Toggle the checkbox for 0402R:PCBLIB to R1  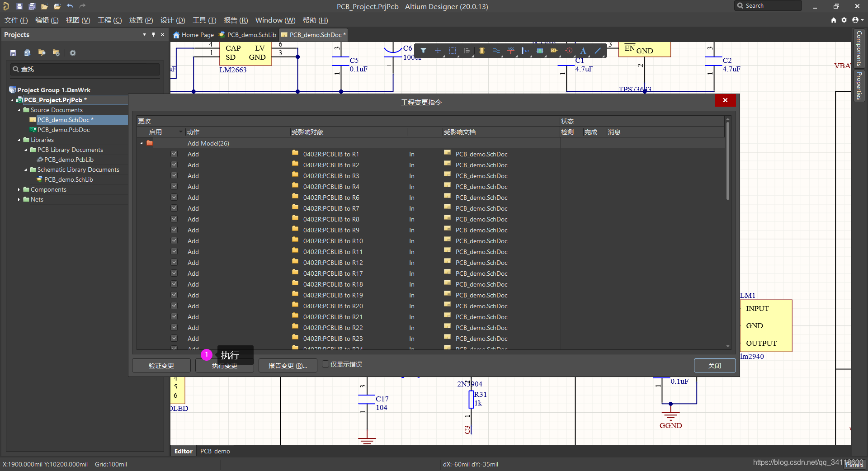(174, 154)
